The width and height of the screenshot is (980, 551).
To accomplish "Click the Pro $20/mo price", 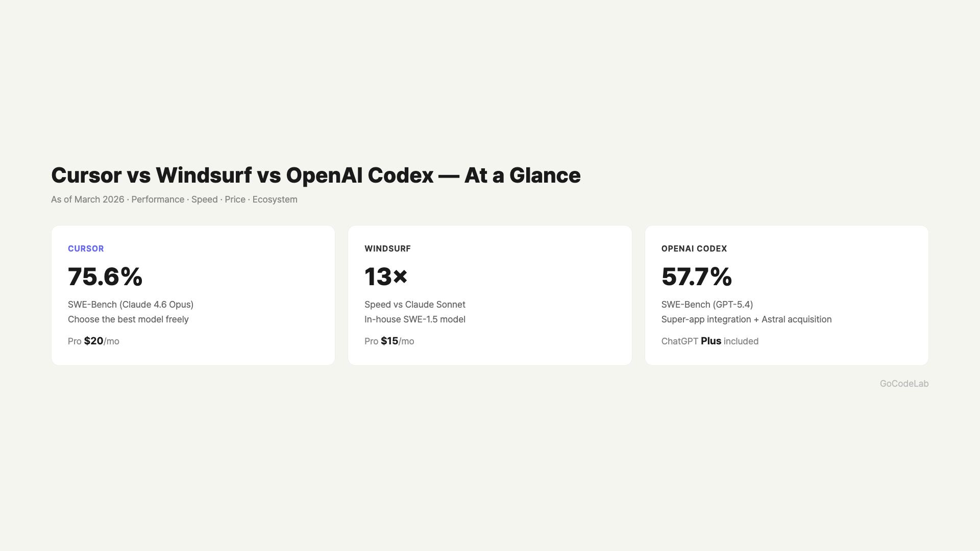I will tap(93, 341).
